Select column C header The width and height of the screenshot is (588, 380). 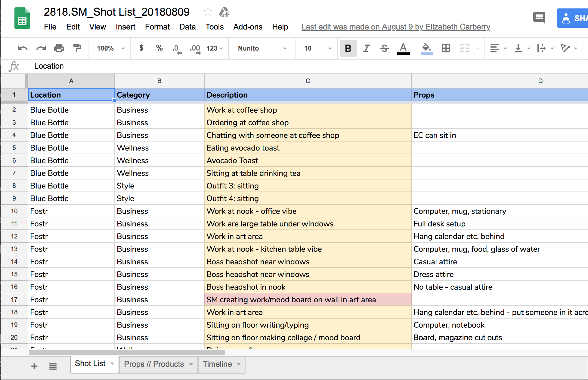pyautogui.click(x=308, y=81)
